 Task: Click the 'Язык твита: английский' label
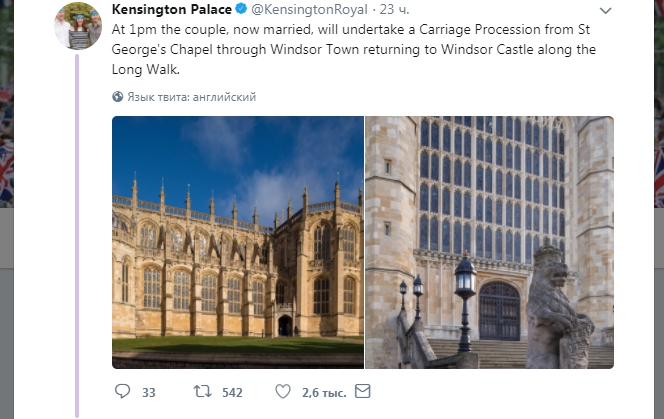pyautogui.click(x=191, y=97)
